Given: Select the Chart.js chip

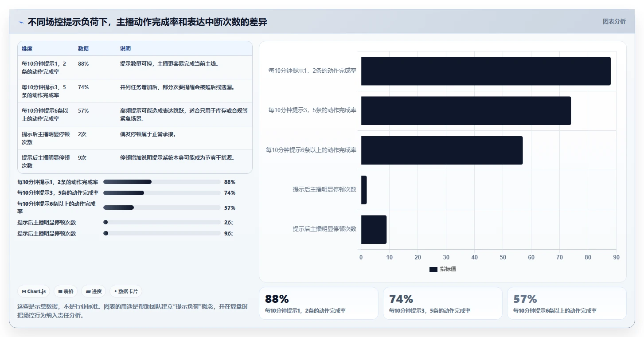Looking at the screenshot, I should pyautogui.click(x=34, y=291).
